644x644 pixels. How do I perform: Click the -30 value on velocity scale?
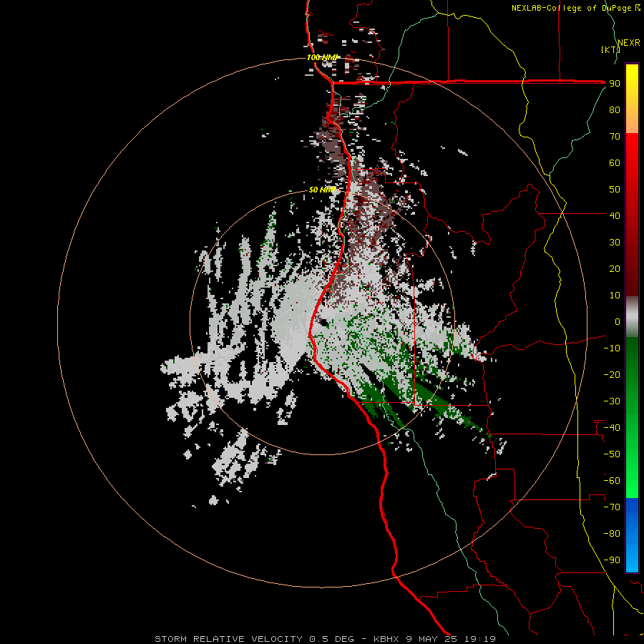612,401
